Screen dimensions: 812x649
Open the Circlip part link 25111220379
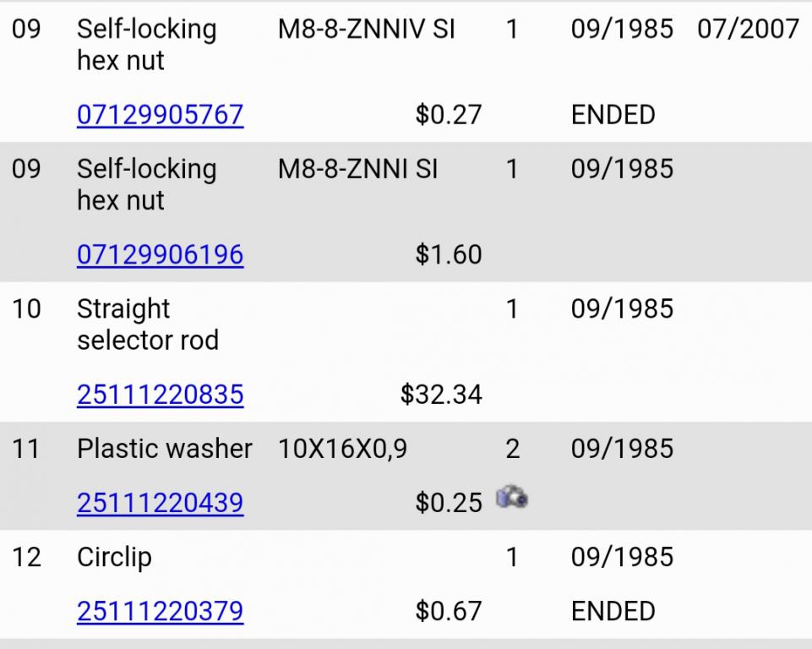tap(160, 611)
